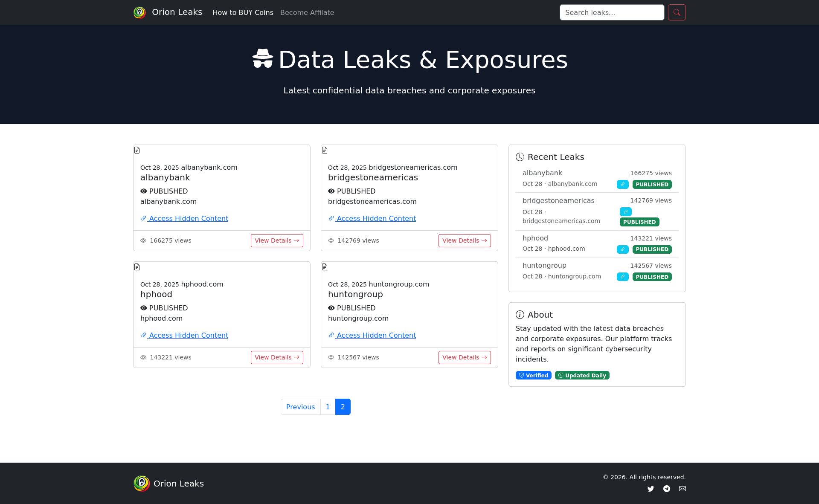Click the PUBLISHED eye icon on albanybank card

point(144,191)
